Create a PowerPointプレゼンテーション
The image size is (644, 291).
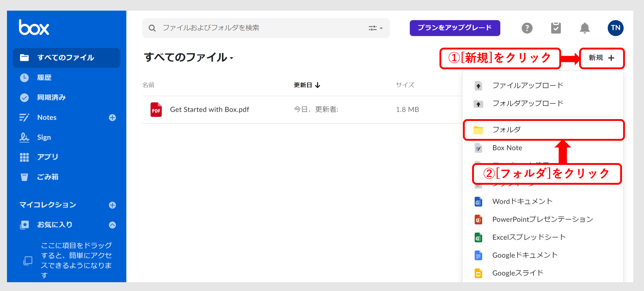tap(543, 220)
